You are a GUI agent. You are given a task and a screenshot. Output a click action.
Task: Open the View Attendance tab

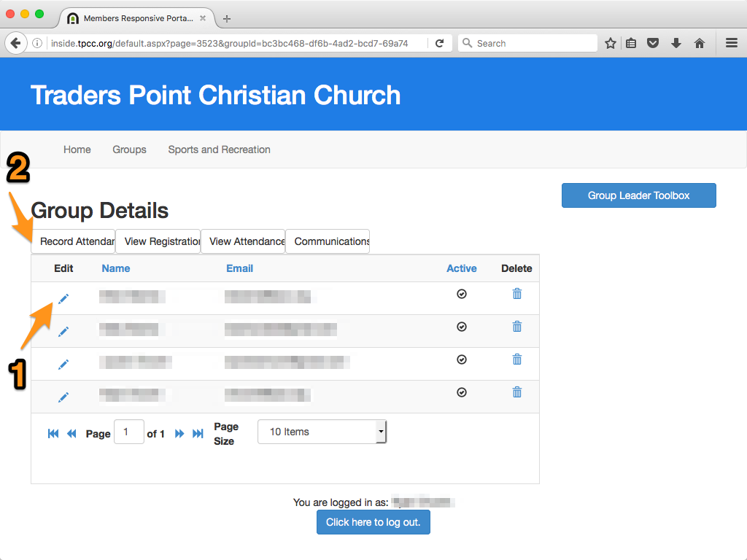tap(243, 241)
